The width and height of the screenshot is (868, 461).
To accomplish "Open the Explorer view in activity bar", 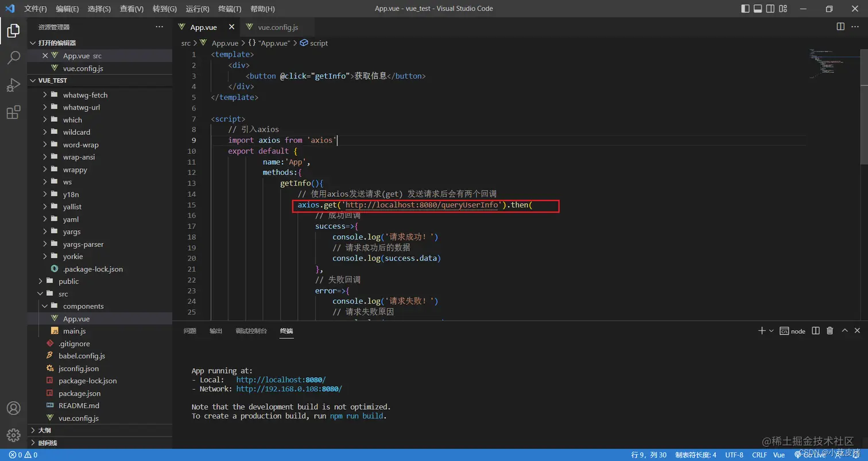I will click(x=13, y=30).
